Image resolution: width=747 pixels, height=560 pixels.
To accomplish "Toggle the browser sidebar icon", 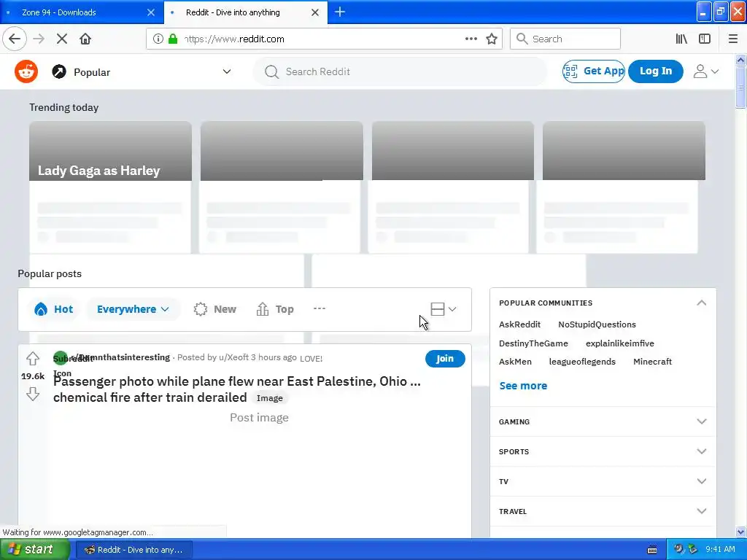I will (x=705, y=39).
